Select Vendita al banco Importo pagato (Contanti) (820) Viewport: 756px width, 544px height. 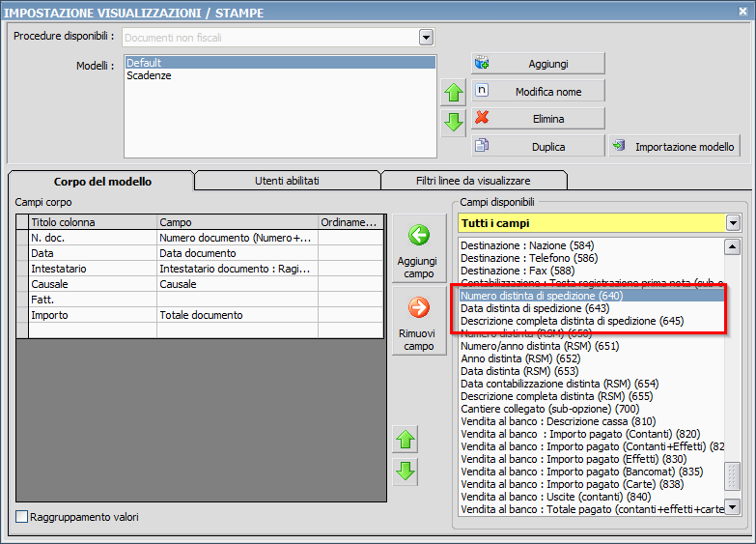(x=591, y=434)
